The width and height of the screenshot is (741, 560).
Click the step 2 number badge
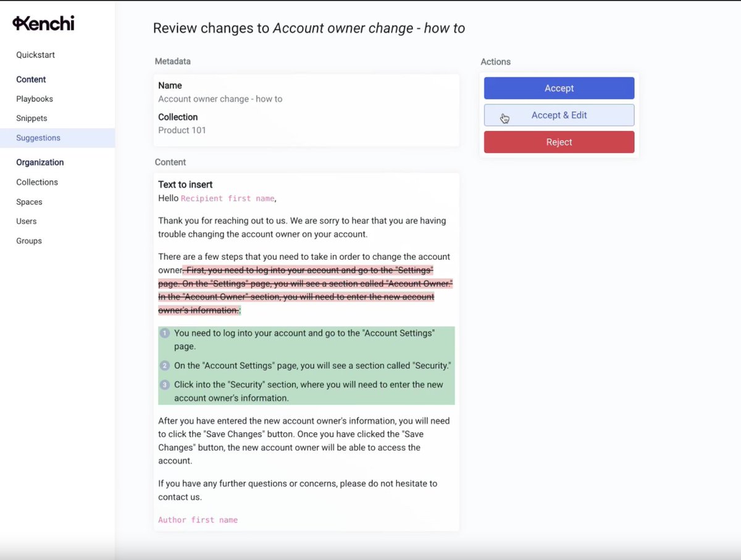[x=165, y=366]
